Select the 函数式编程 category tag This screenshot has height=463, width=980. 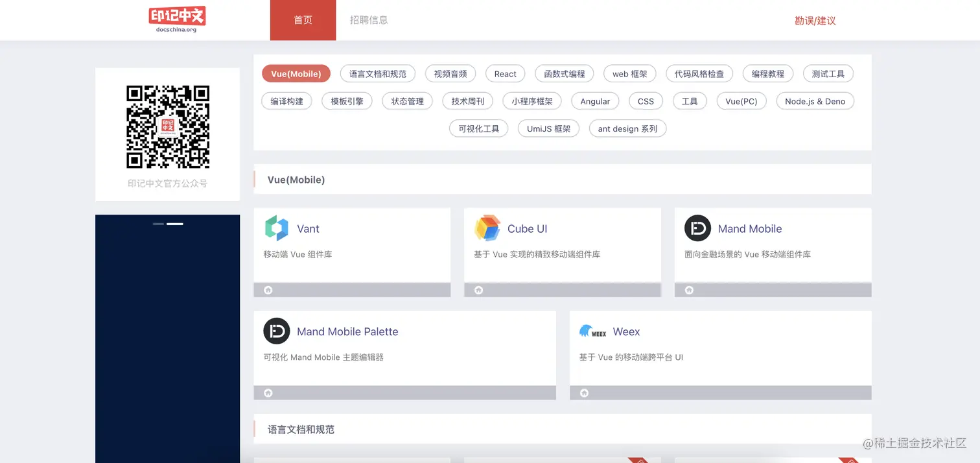click(x=565, y=74)
